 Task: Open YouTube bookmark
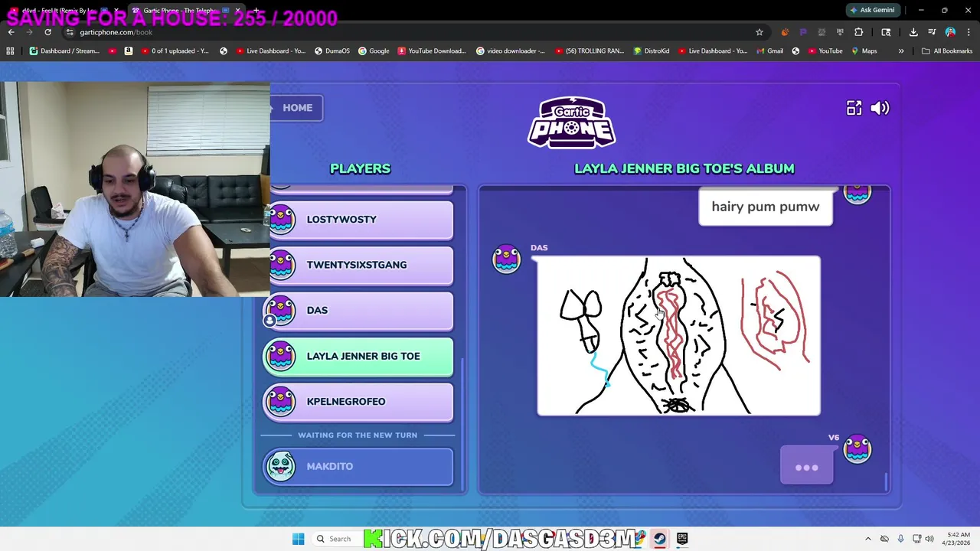(824, 51)
